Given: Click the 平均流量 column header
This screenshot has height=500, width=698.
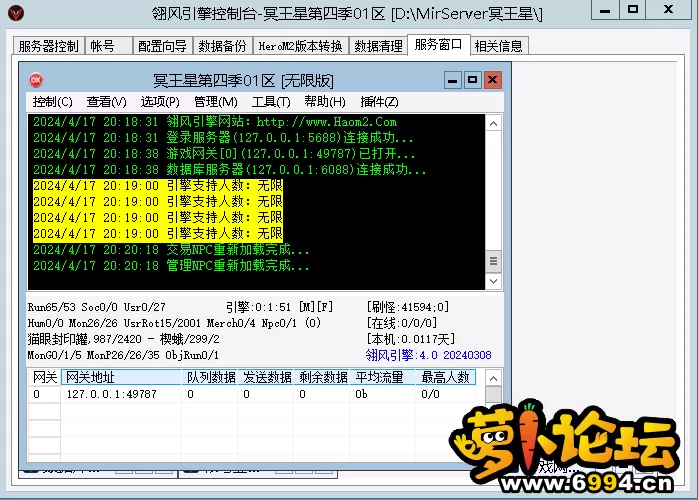Looking at the screenshot, I should coord(383,378).
